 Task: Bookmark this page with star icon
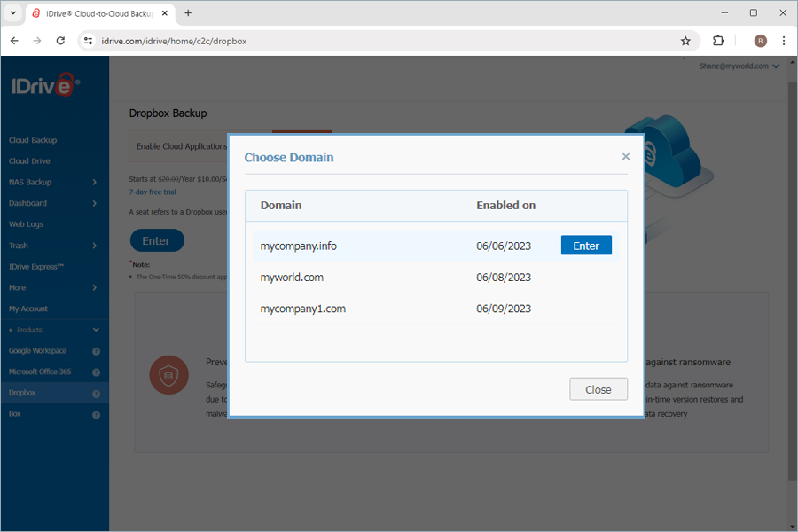685,41
